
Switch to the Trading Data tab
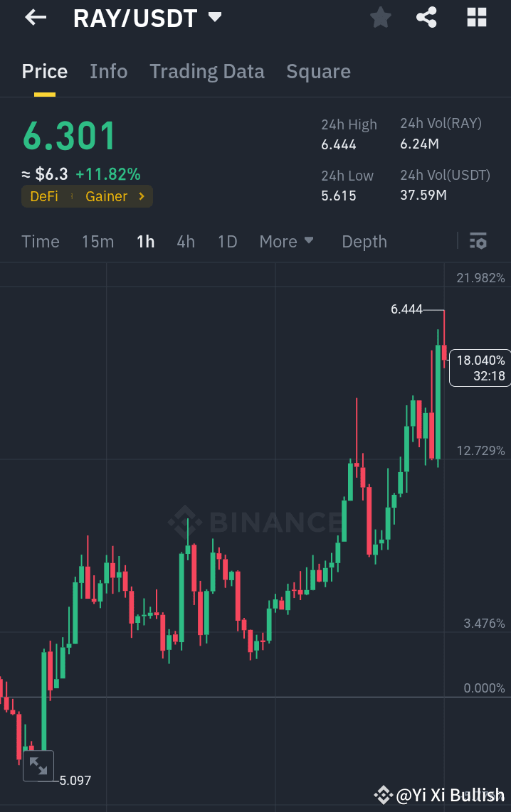coord(207,71)
